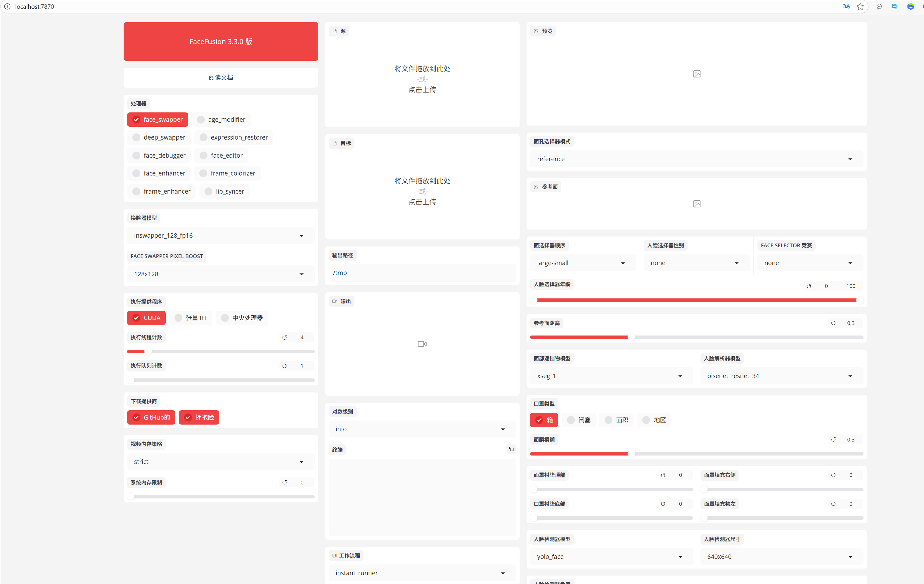
Task: Click the 输出路径 /tmp input field
Action: tap(422, 273)
